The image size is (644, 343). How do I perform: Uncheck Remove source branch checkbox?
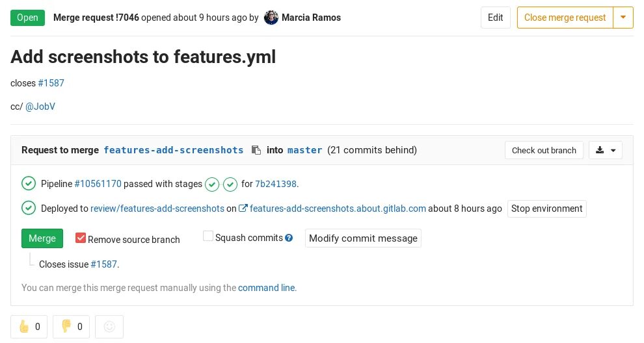coord(81,238)
